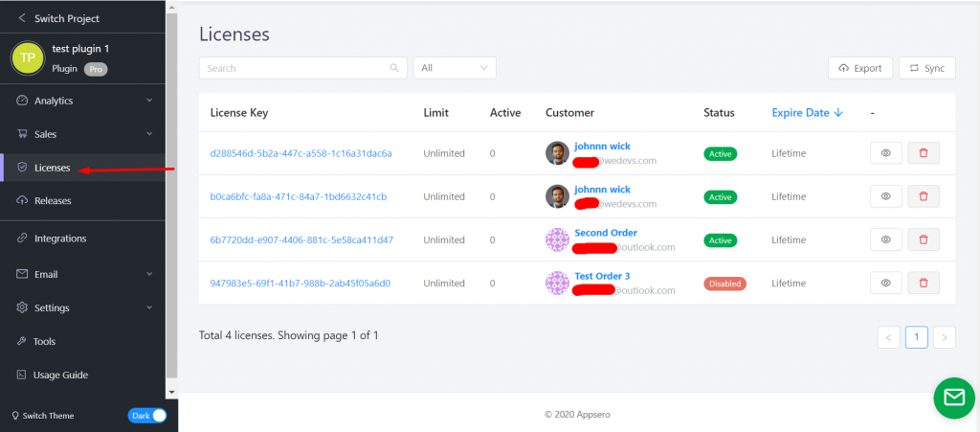Click the green mail chat icon
Screen dimensions: 980x432
tap(954, 398)
